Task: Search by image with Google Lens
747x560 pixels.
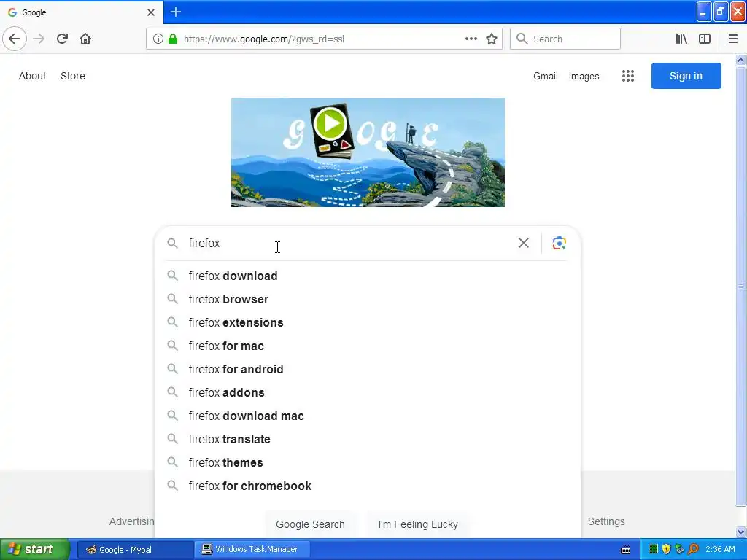Action: point(559,243)
